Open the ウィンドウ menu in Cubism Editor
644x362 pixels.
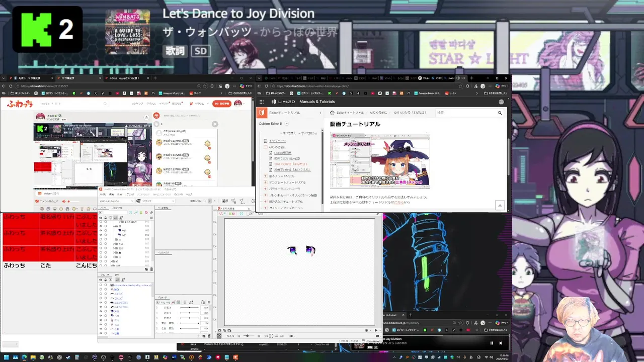coord(178,195)
